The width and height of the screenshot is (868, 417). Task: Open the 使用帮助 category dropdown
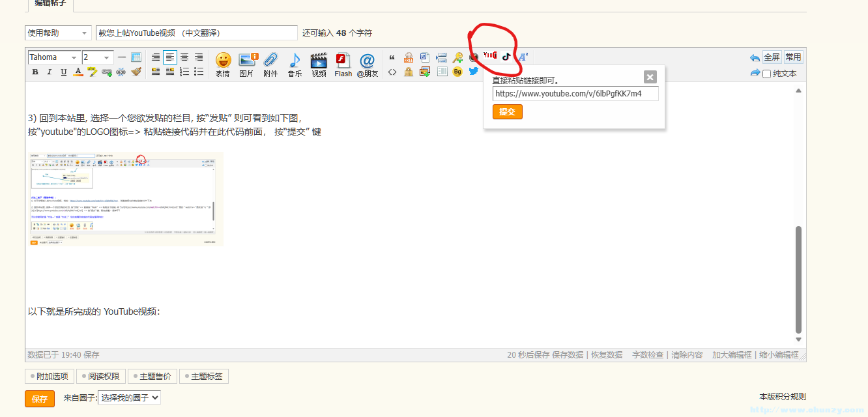coord(58,32)
